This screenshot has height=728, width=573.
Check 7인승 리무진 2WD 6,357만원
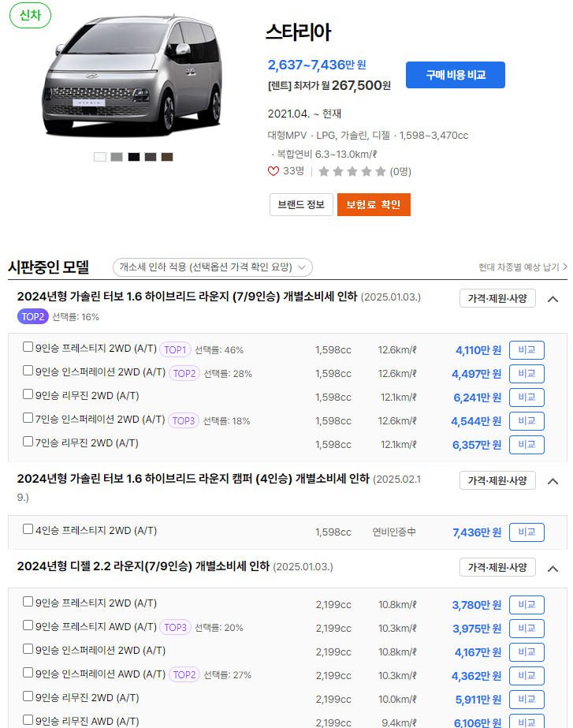[x=28, y=441]
